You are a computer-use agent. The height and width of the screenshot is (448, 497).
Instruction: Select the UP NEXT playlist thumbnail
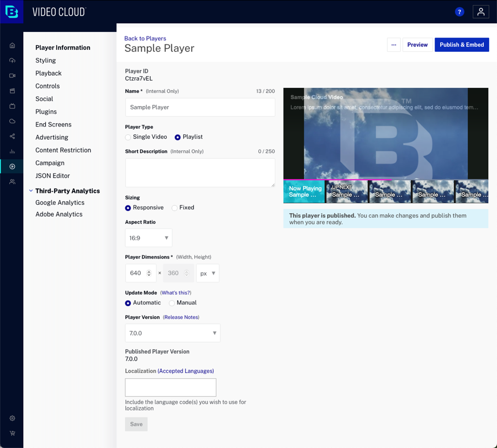click(x=346, y=191)
